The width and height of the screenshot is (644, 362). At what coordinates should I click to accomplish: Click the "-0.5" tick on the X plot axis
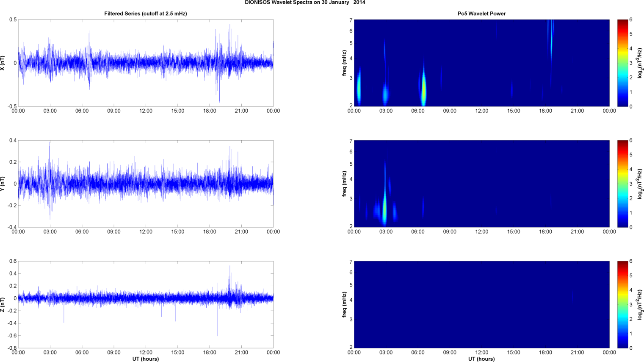12,106
